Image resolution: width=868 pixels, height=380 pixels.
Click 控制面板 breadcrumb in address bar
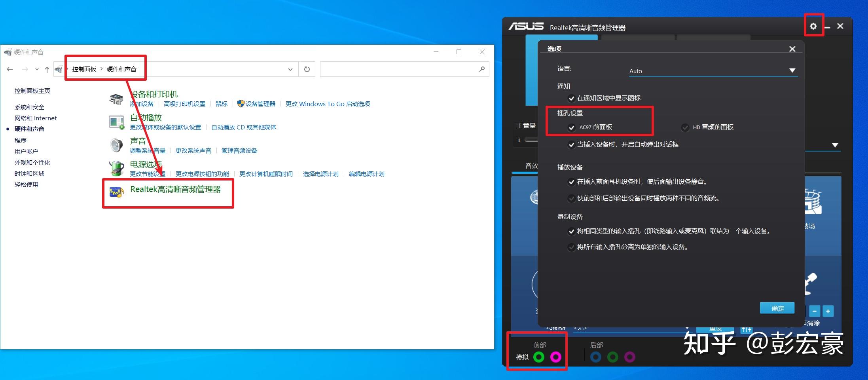[84, 69]
